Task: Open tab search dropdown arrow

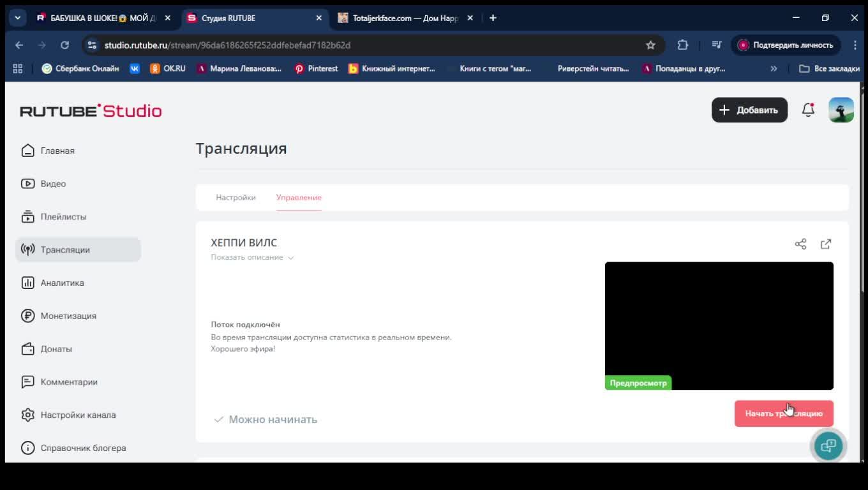Action: pyautogui.click(x=17, y=18)
